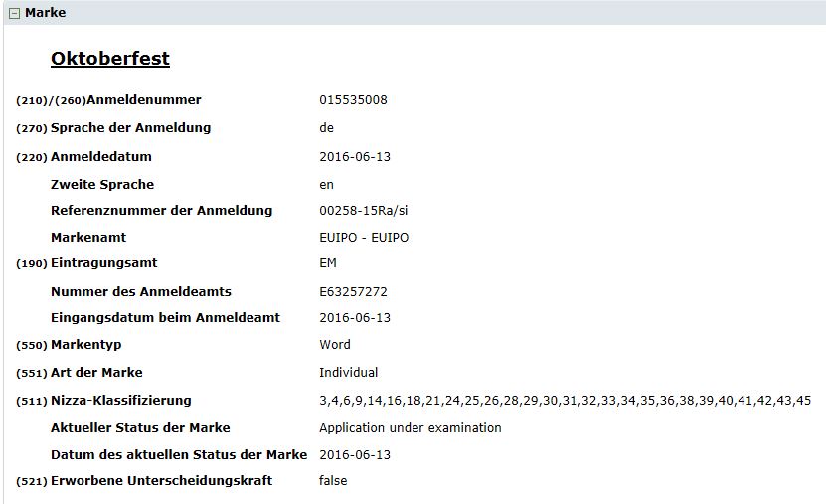Click the Art der Marke label
Viewport: 826px width, 504px height.
[96, 373]
